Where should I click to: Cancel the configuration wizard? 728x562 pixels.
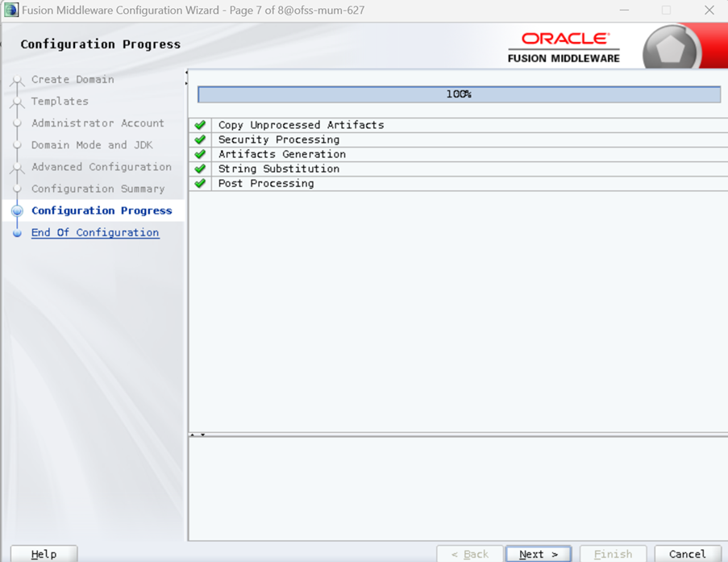point(687,554)
